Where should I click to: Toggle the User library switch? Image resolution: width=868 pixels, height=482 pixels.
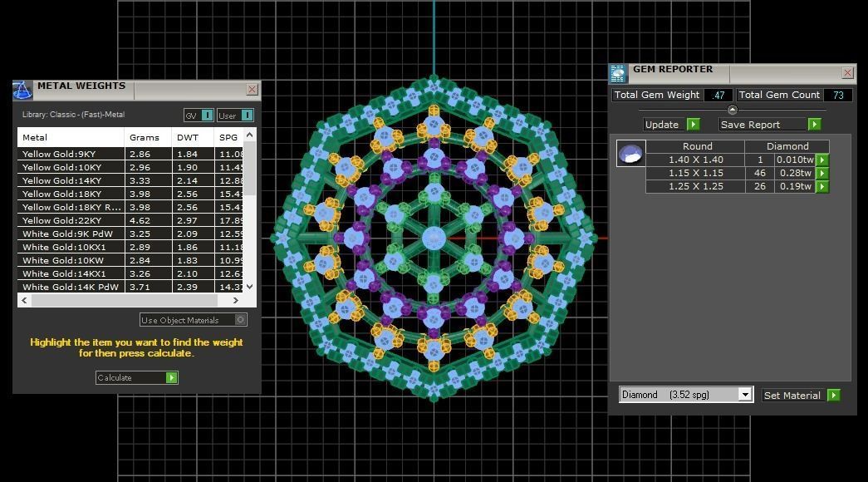click(247, 116)
